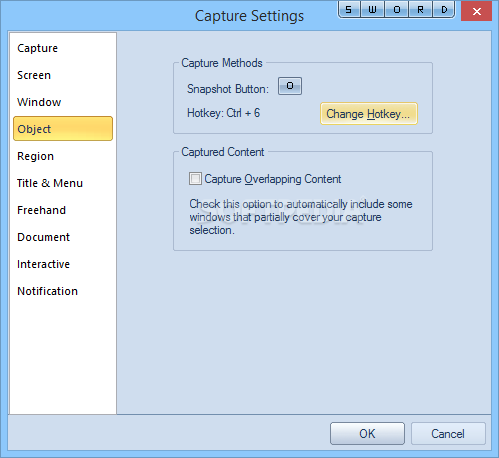Click the R key icon in title bar
The height and width of the screenshot is (458, 499).
click(420, 9)
